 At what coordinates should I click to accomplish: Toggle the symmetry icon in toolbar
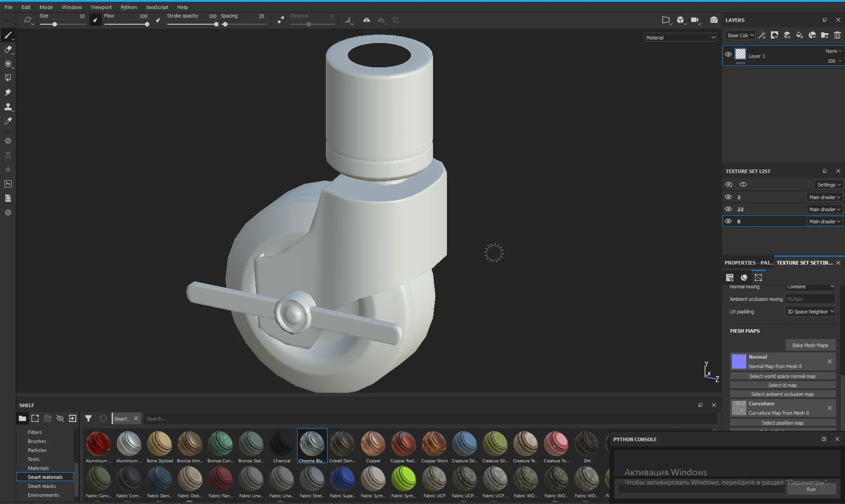coord(367,20)
